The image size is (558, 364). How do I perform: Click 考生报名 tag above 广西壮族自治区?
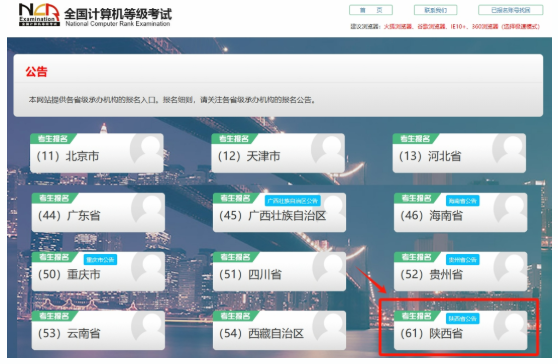pos(235,198)
